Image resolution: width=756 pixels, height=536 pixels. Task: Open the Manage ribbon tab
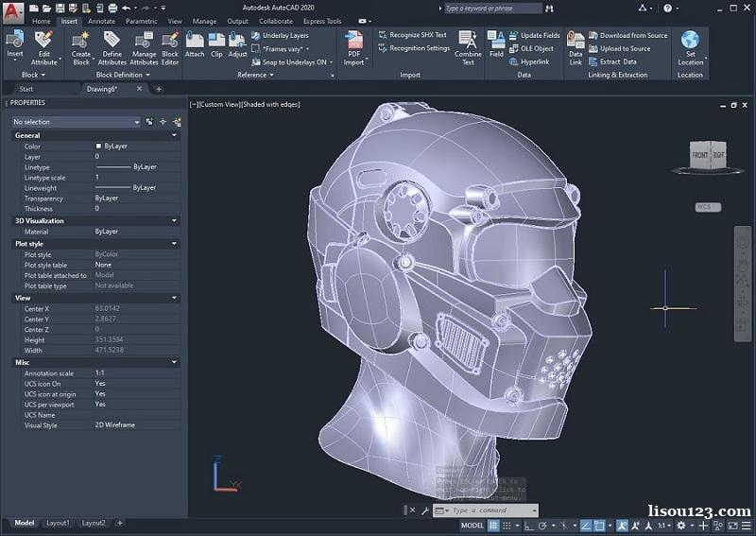(204, 21)
